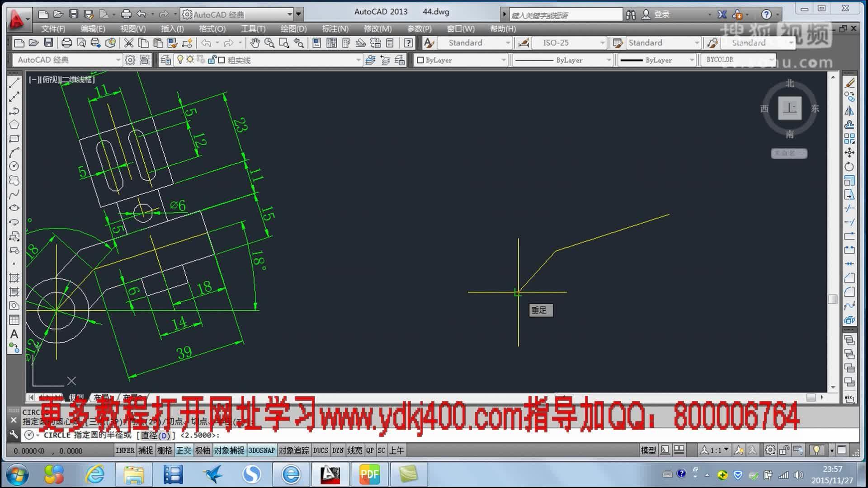Image resolution: width=868 pixels, height=488 pixels.
Task: Open a new drawing with the New icon
Action: [x=19, y=43]
